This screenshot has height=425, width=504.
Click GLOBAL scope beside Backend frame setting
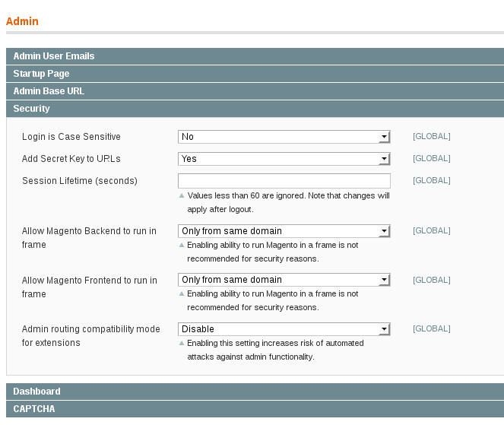pos(432,230)
